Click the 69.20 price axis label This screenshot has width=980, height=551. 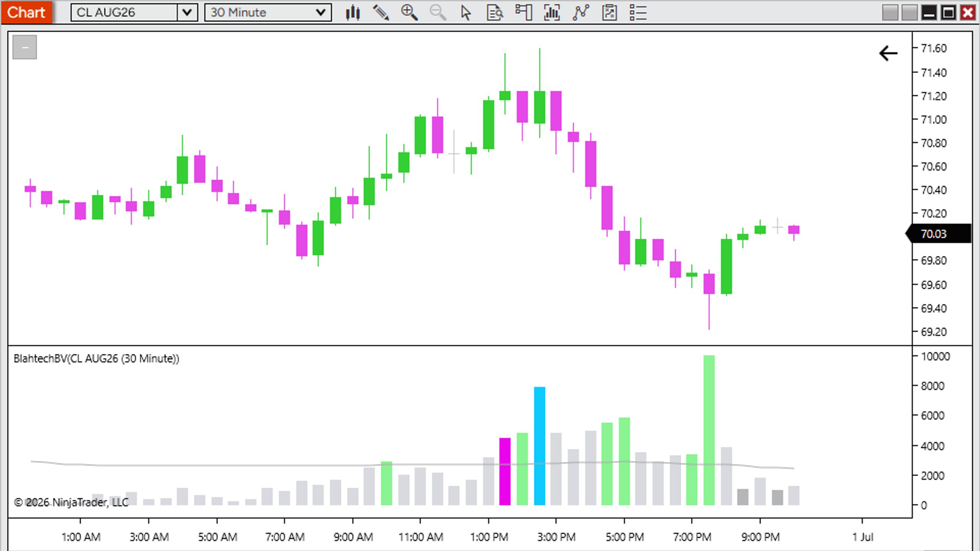pos(933,332)
